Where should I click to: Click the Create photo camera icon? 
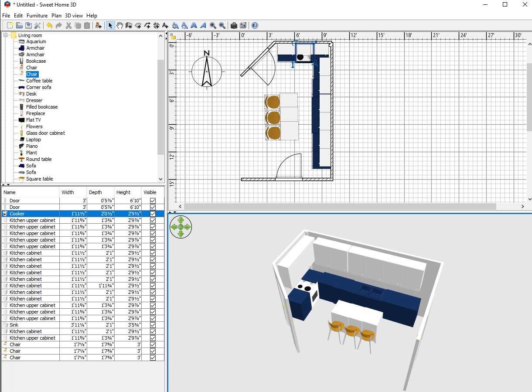234,25
